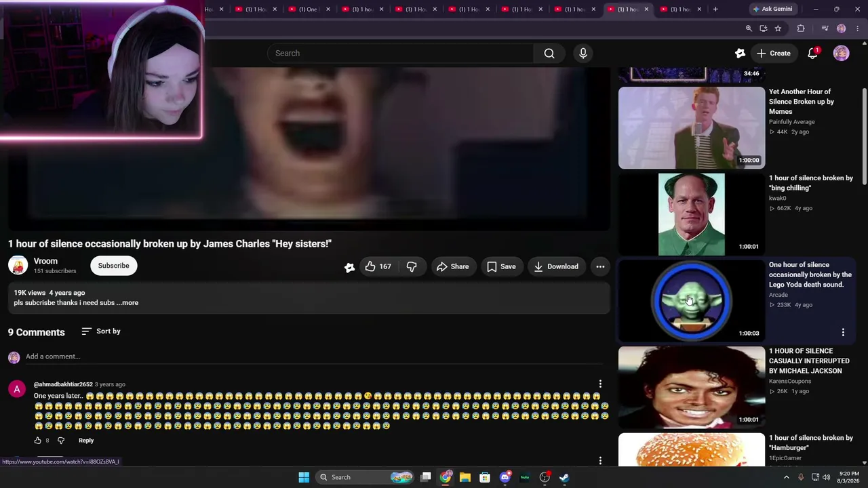Screen dimensions: 868x488
Task: Bookmark this page with the star icon
Action: tap(778, 28)
